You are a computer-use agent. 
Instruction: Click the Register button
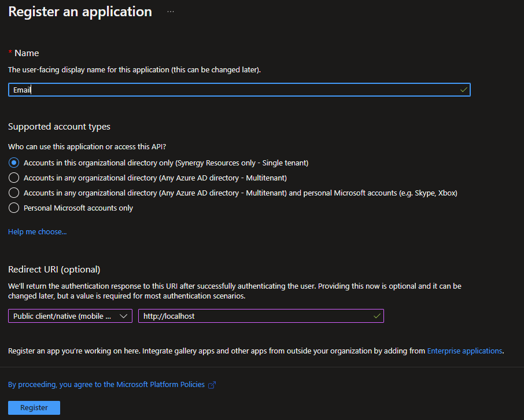coord(34,408)
